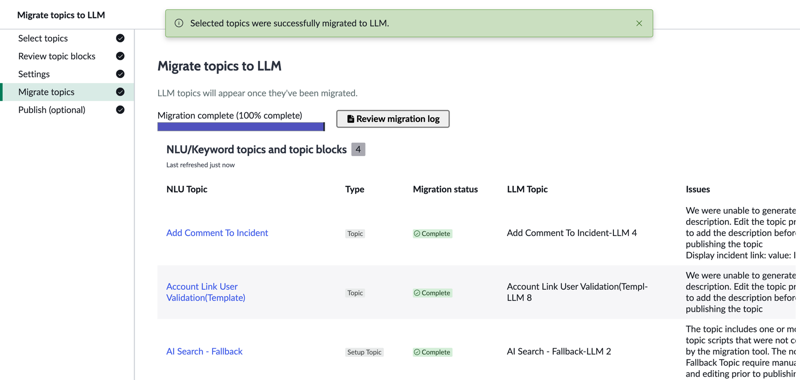
Task: Open the Add Comment To Incident topic link
Action: [x=217, y=233]
